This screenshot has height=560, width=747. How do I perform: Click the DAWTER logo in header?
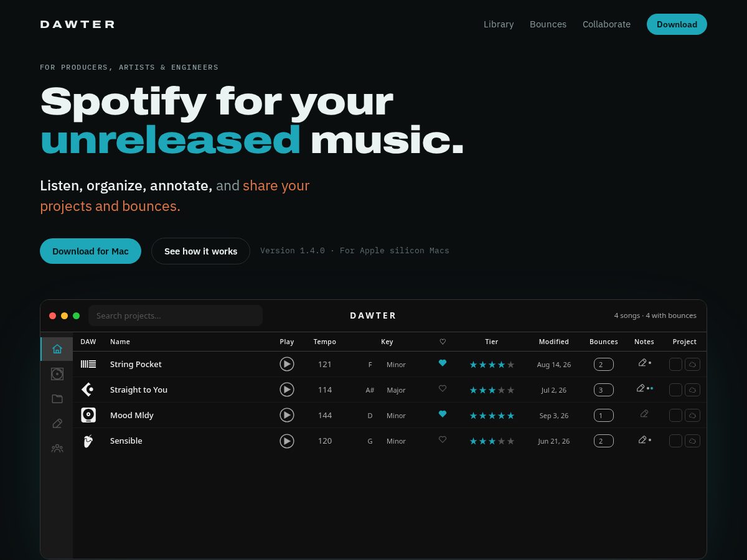click(x=77, y=24)
